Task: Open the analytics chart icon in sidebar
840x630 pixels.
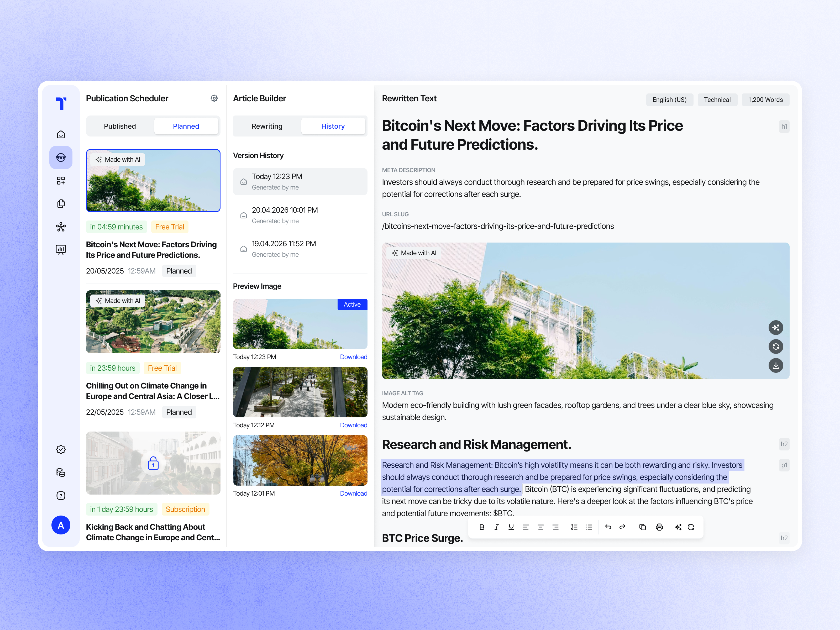Action: click(x=61, y=249)
